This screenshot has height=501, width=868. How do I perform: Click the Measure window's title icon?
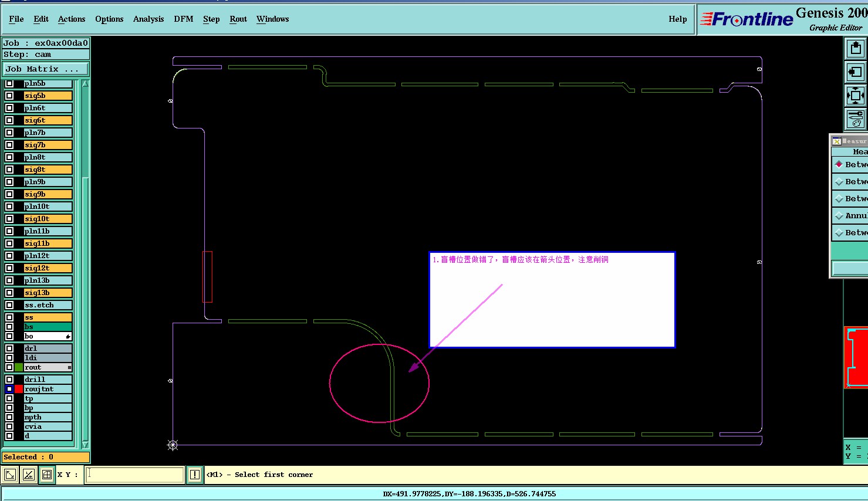836,141
